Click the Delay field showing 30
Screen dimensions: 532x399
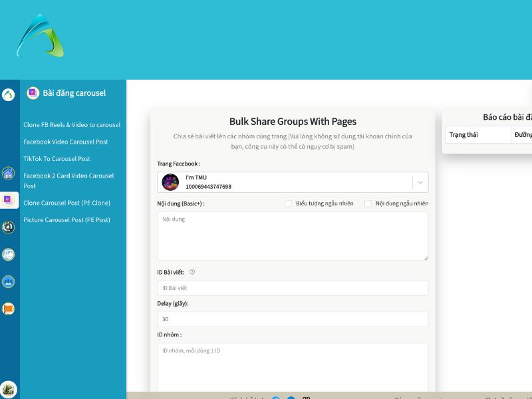tap(293, 319)
